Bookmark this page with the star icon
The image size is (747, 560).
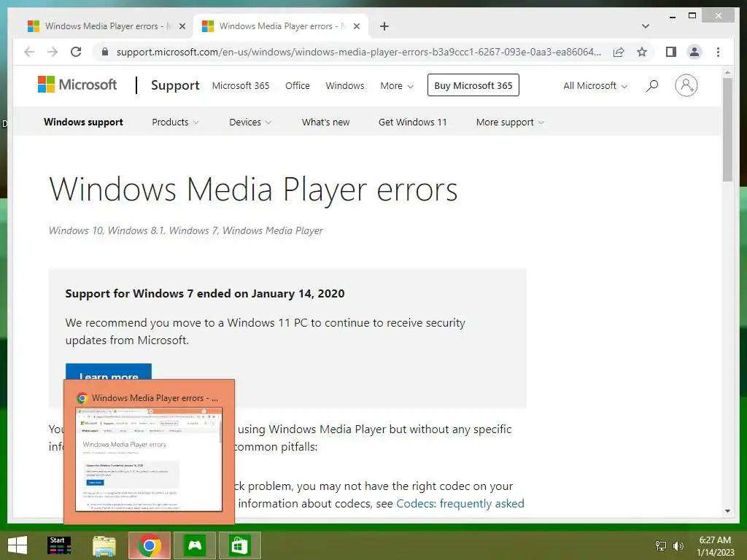tap(642, 52)
